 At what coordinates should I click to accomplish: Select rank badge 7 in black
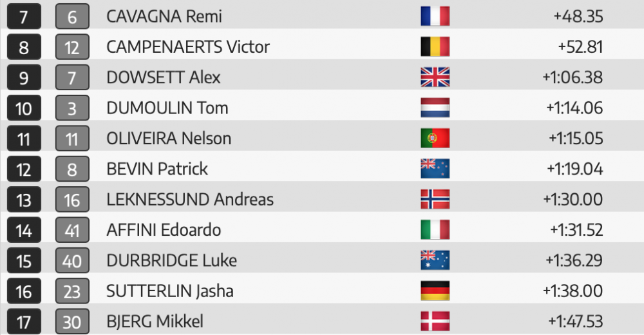point(24,17)
